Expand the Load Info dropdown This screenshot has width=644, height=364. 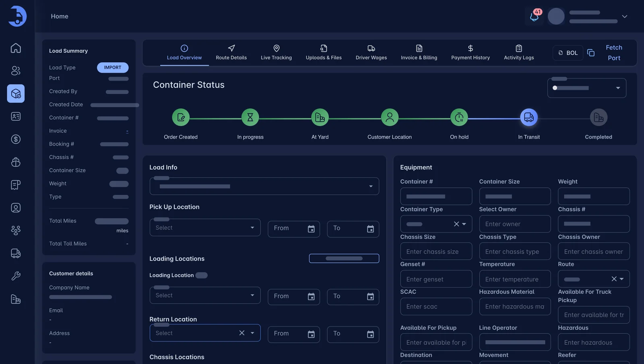point(264,186)
